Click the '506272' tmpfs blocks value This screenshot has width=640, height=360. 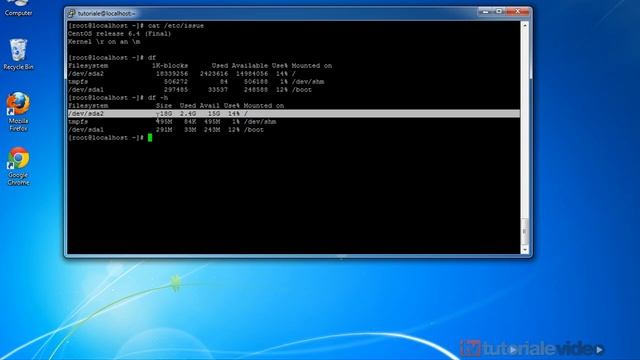pos(176,82)
